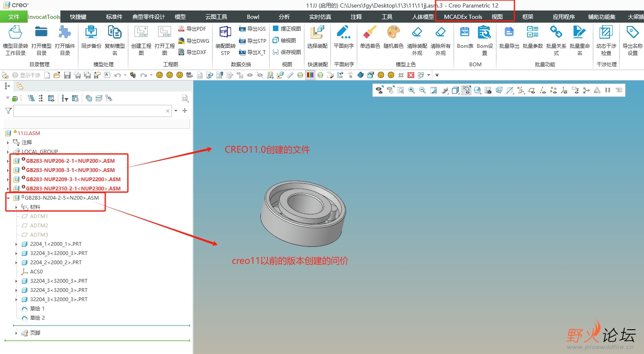Click the 批量参数 icon
This screenshot has width=644, height=354.
[x=532, y=32]
